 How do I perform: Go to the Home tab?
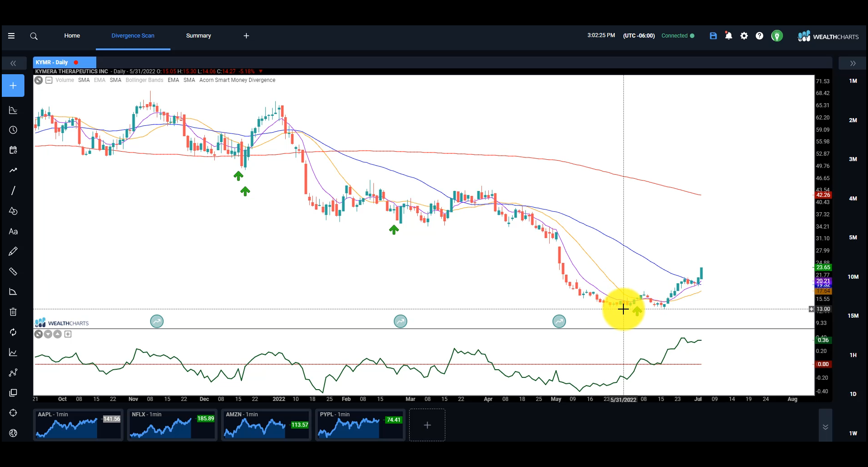(72, 36)
